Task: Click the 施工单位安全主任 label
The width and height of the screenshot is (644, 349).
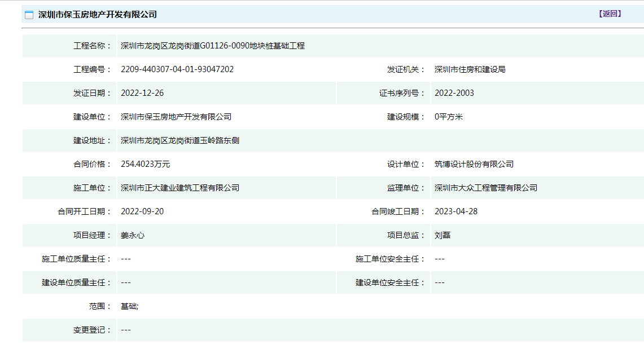Action: point(391,259)
